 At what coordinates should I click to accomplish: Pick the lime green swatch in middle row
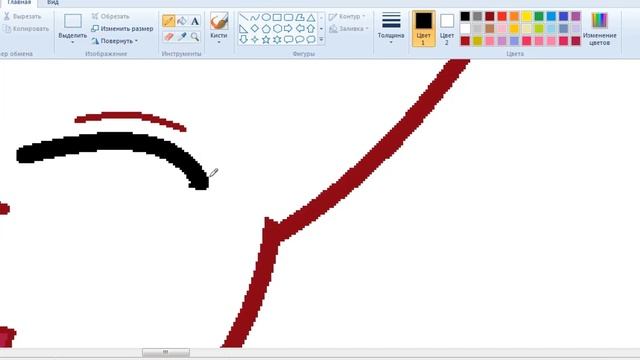tap(539, 29)
